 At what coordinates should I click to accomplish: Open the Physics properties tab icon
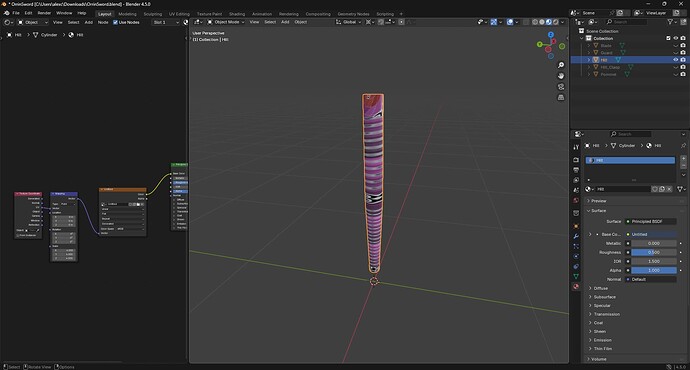pyautogui.click(x=576, y=256)
